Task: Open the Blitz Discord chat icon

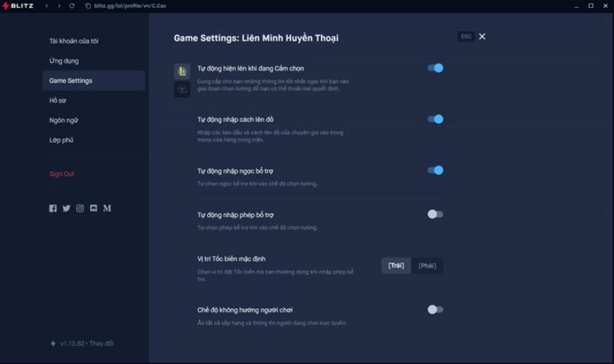Action: coord(93,208)
